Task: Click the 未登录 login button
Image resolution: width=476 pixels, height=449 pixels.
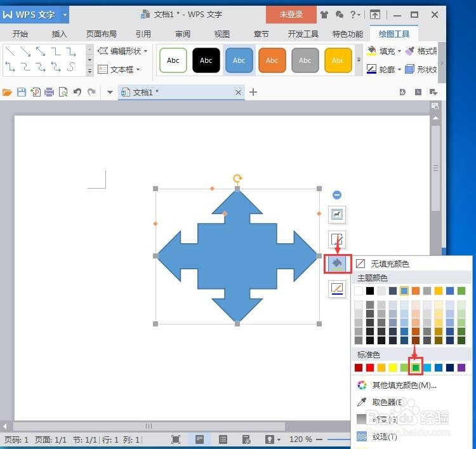Action: [291, 14]
